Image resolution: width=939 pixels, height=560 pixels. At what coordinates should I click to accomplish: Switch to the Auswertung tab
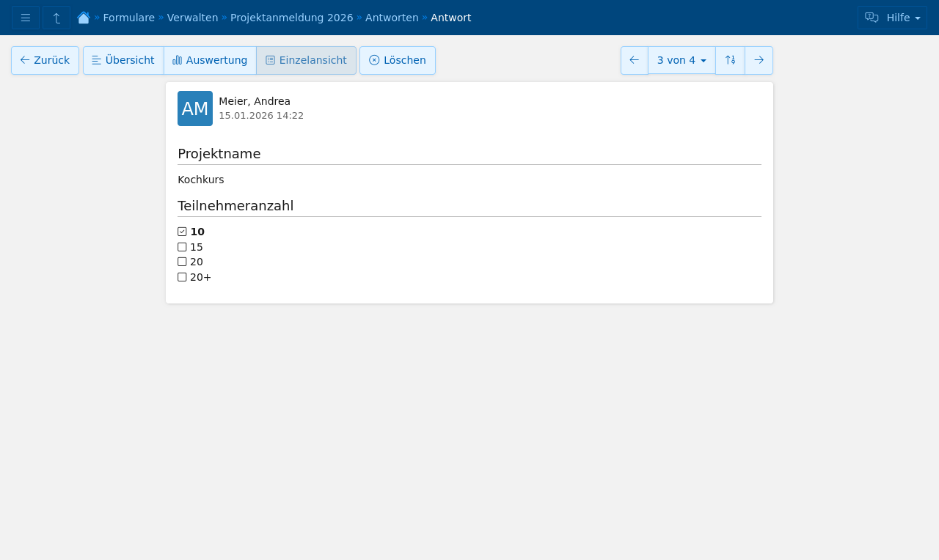[x=210, y=60]
